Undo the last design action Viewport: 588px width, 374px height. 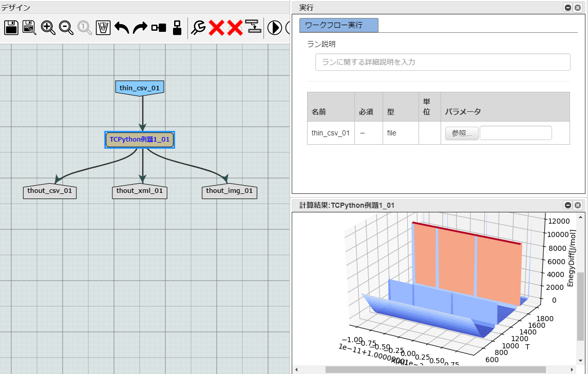tap(122, 27)
